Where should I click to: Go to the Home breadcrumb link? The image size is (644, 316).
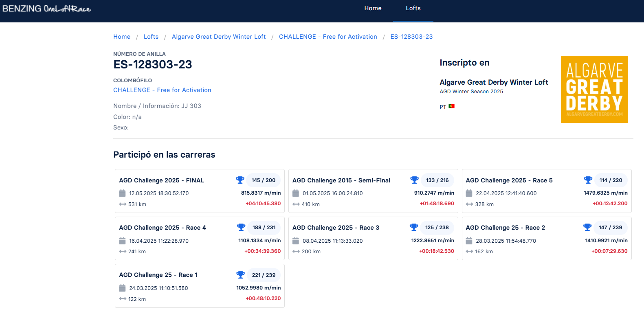pos(122,37)
